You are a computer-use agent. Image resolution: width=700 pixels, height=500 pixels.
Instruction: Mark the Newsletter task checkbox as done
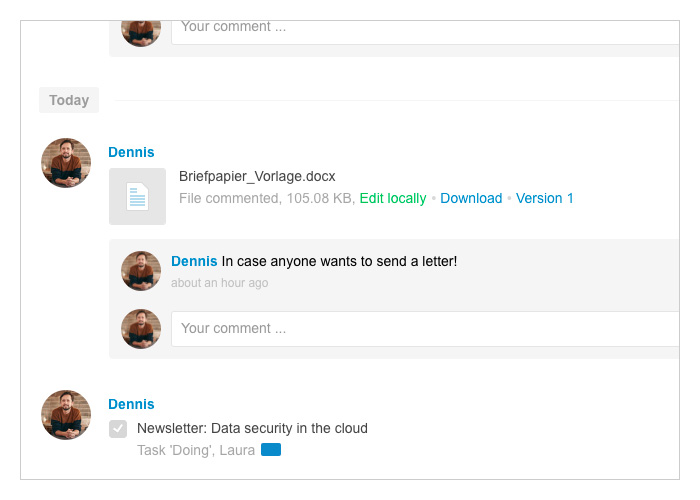click(118, 429)
